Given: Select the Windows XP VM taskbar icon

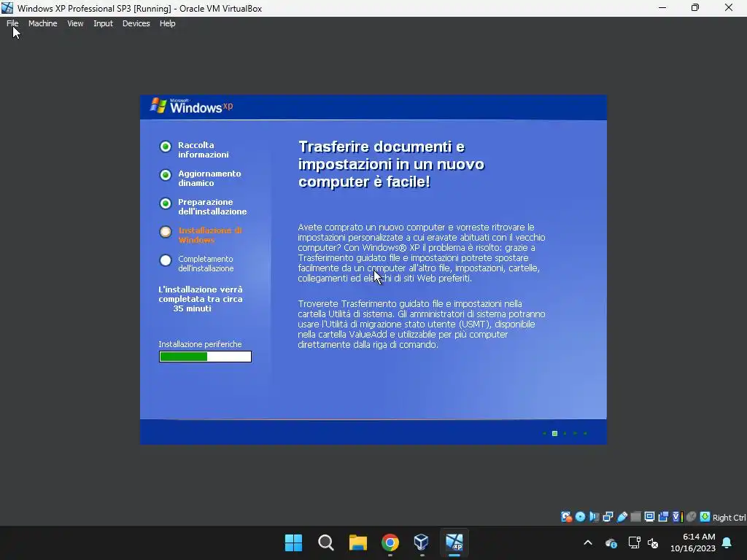Looking at the screenshot, I should coord(454,542).
